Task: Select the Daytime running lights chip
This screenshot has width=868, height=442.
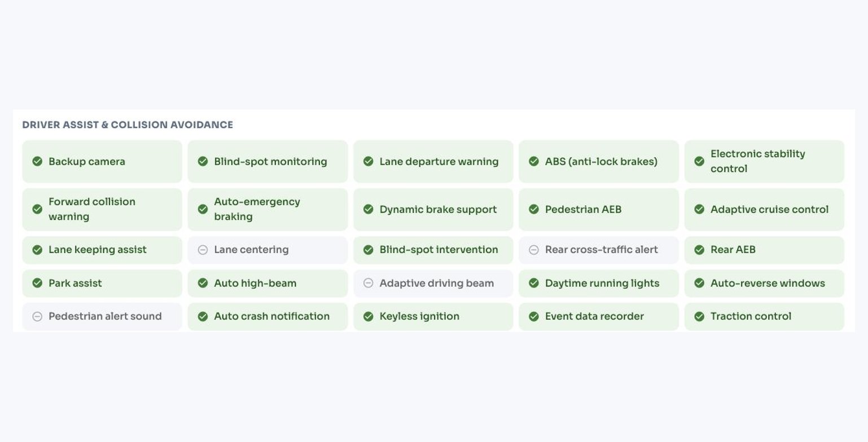Action: 599,283
